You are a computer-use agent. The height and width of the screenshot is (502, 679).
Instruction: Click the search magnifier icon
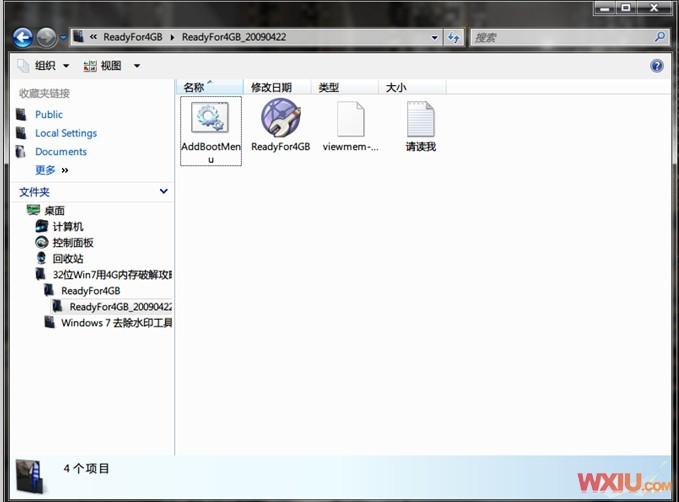point(660,37)
